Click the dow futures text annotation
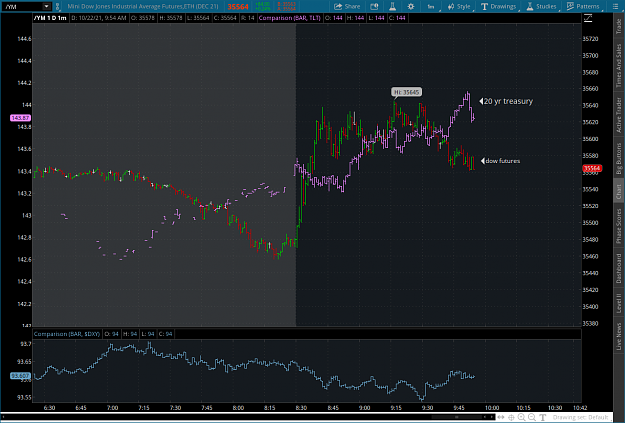The height and width of the screenshot is (423, 625). [x=502, y=161]
